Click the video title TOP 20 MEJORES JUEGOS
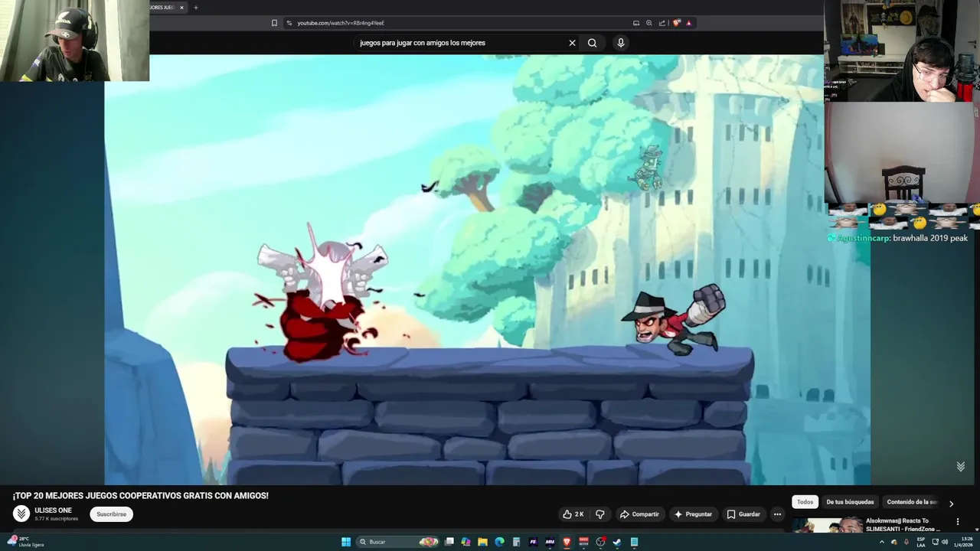This screenshot has height=551, width=980. click(x=141, y=496)
